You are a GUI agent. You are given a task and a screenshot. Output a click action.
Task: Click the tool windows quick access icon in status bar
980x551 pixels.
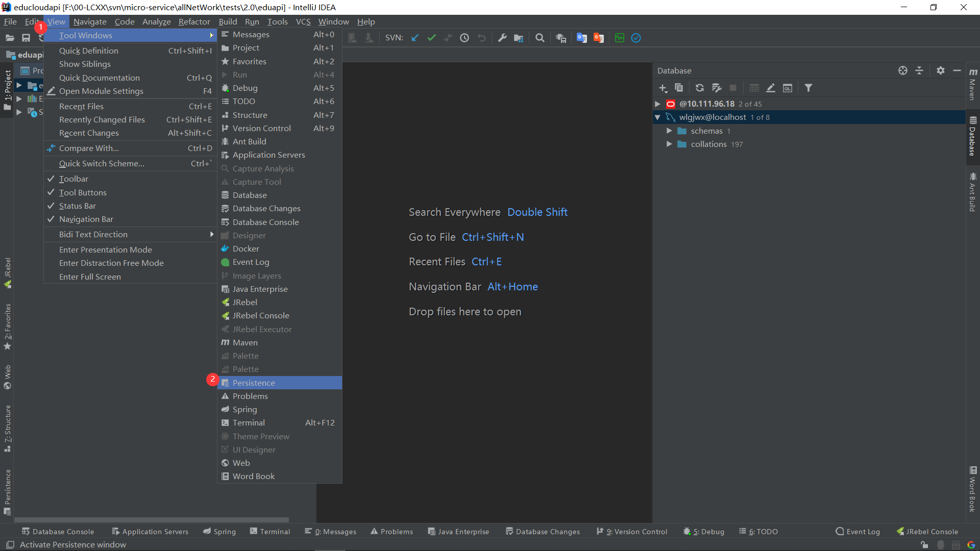point(10,544)
